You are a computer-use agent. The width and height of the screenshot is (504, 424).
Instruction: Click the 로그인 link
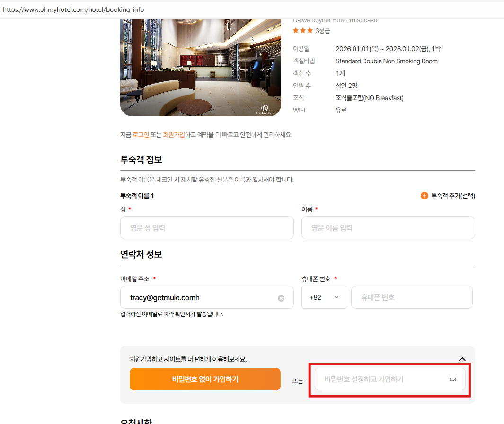(141, 135)
